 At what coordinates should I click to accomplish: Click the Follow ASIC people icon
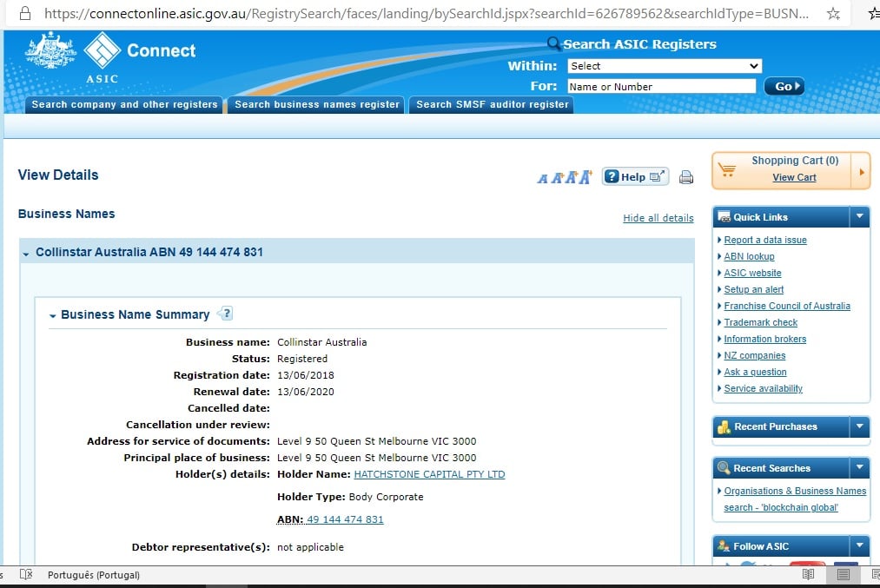click(x=724, y=546)
